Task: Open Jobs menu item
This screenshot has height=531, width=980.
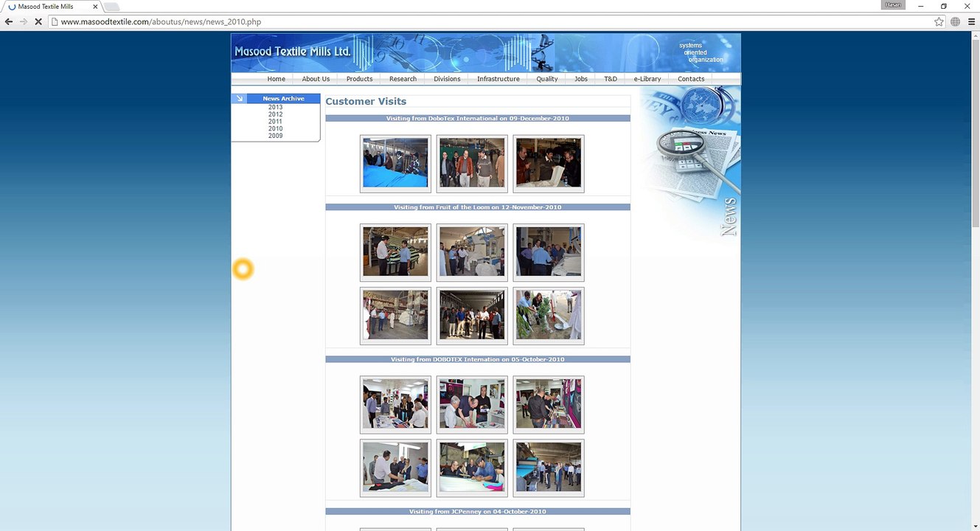Action: [581, 79]
